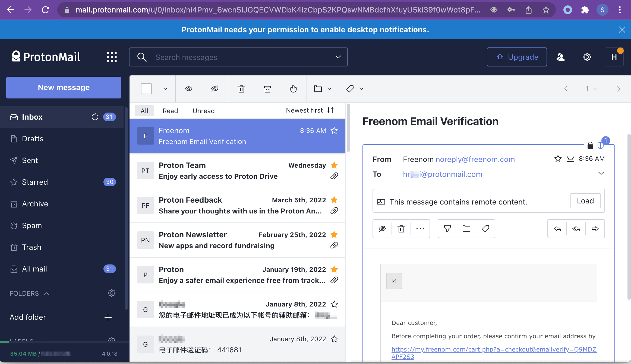Expand recipient details chevron
The width and height of the screenshot is (631, 364).
[x=601, y=173]
